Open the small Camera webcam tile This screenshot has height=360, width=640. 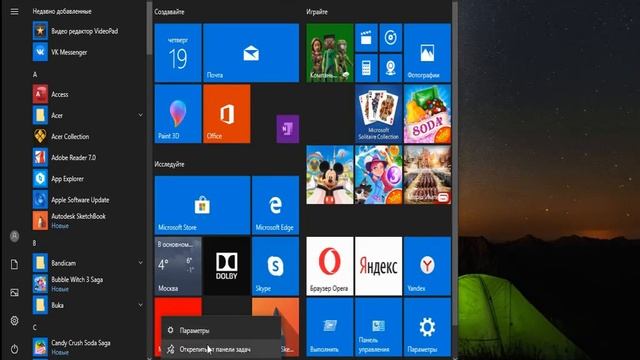pos(391,68)
